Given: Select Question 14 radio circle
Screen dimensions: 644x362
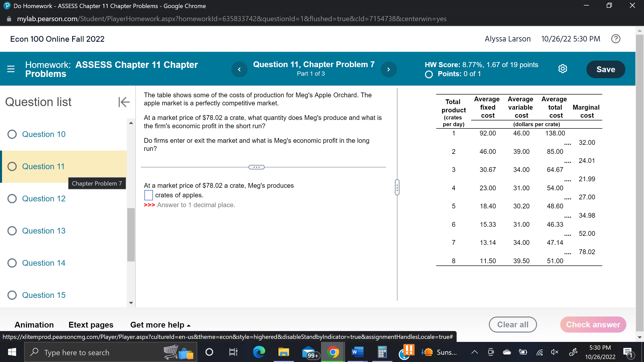Looking at the screenshot, I should pos(12,263).
